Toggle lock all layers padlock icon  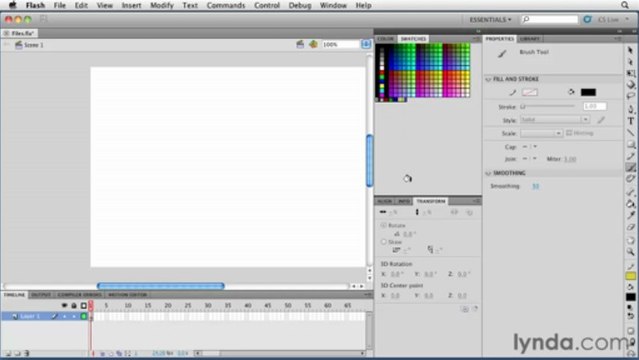74,305
